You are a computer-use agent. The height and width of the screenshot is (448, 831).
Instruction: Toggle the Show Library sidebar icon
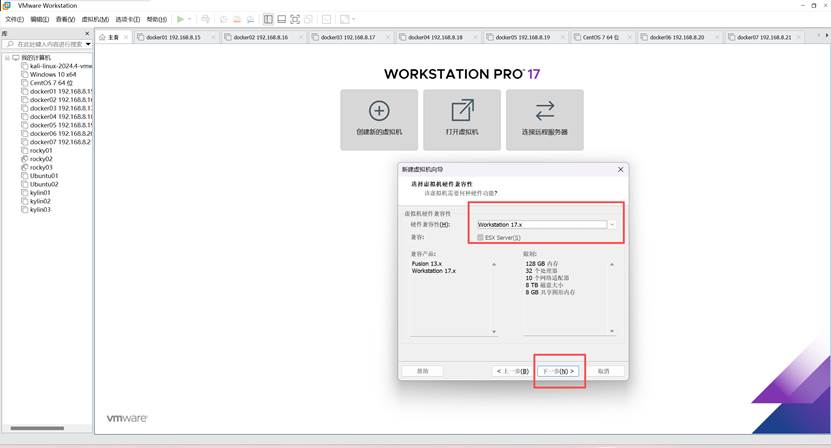(268, 19)
